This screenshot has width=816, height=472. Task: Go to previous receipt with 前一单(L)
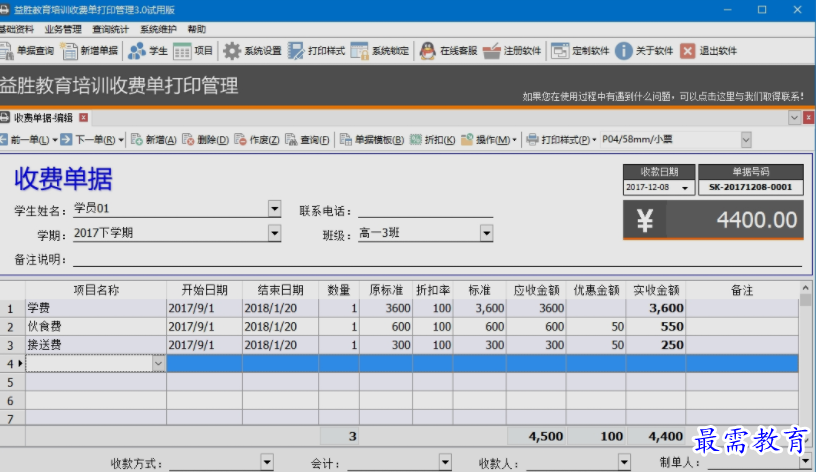[25, 139]
